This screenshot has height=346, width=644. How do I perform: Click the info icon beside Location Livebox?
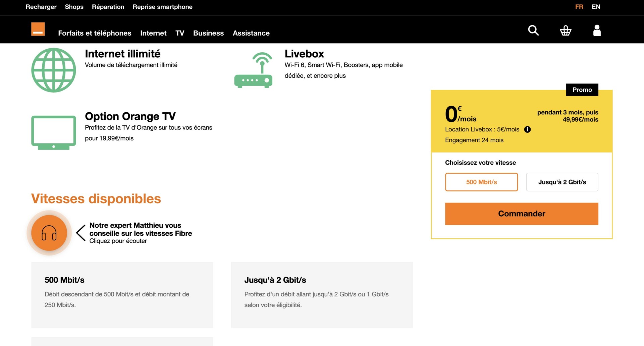(527, 129)
